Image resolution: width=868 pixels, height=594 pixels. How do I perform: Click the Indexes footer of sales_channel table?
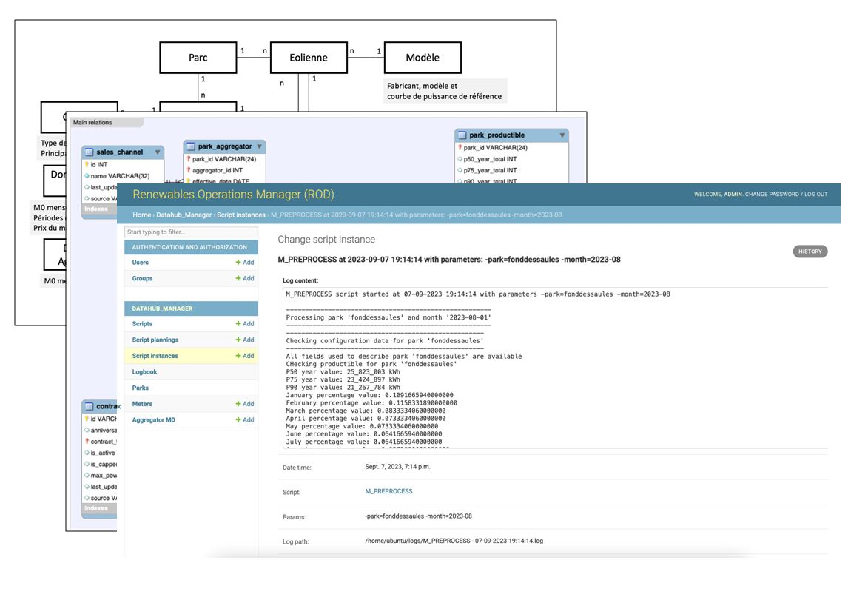pyautogui.click(x=96, y=209)
